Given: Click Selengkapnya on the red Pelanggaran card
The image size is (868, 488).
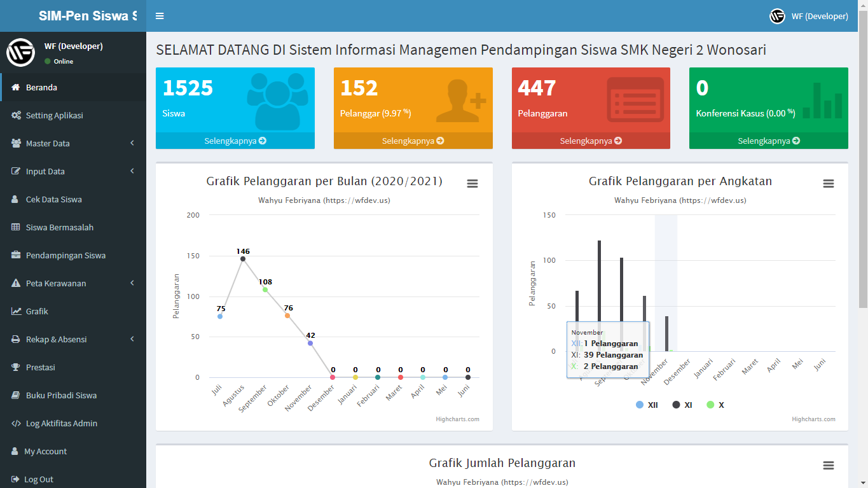Looking at the screenshot, I should click(591, 141).
